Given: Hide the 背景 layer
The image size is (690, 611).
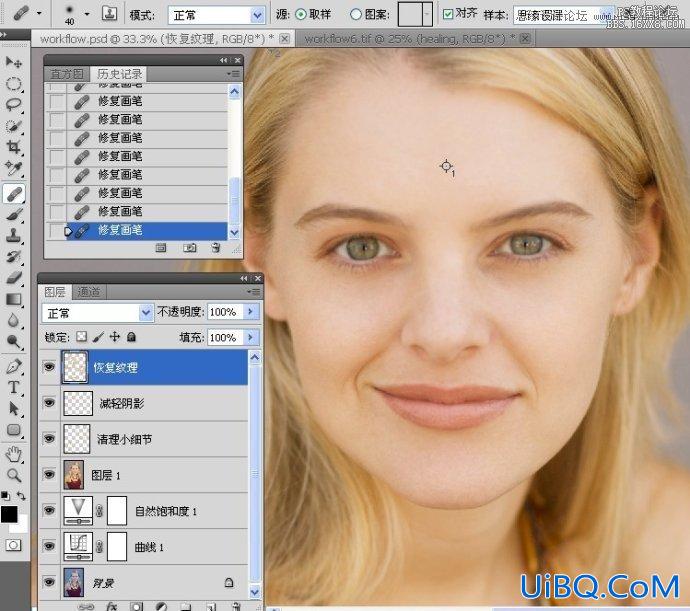Looking at the screenshot, I should pos(49,582).
